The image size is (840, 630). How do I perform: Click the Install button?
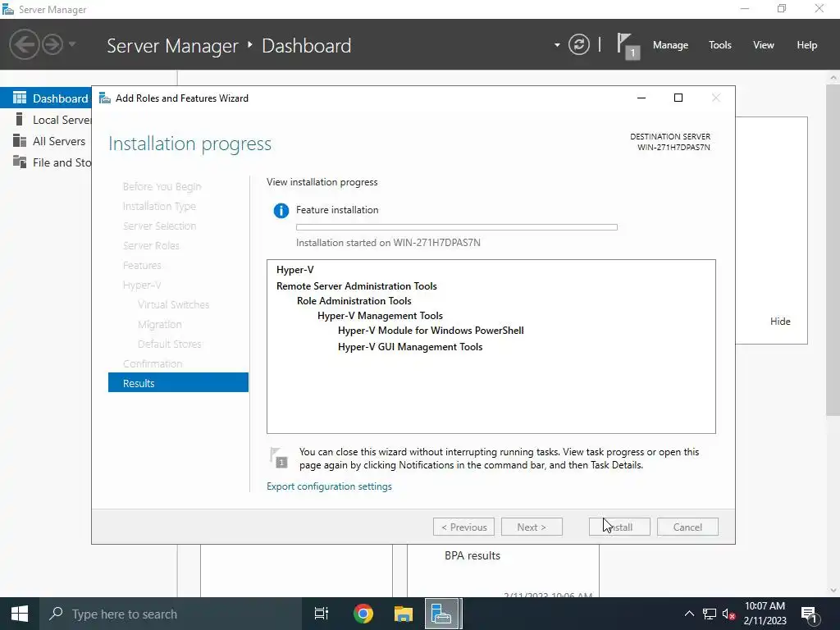coord(619,527)
